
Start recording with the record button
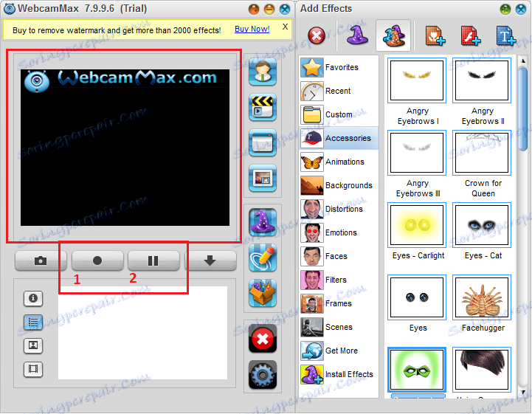pyautogui.click(x=97, y=261)
